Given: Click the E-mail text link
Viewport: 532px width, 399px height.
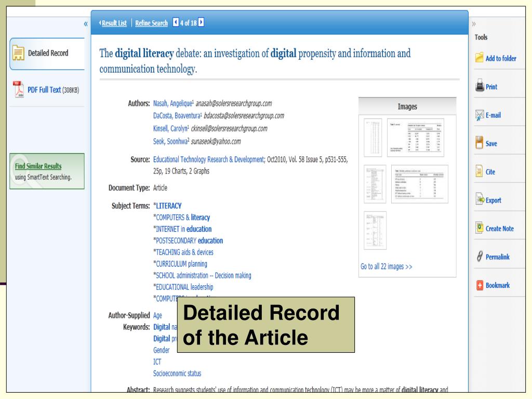Looking at the screenshot, I should tap(493, 115).
